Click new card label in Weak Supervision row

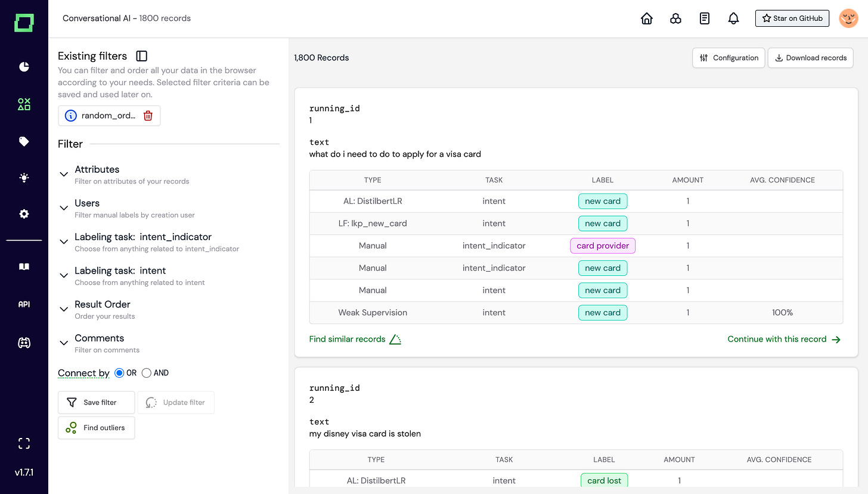coord(603,312)
